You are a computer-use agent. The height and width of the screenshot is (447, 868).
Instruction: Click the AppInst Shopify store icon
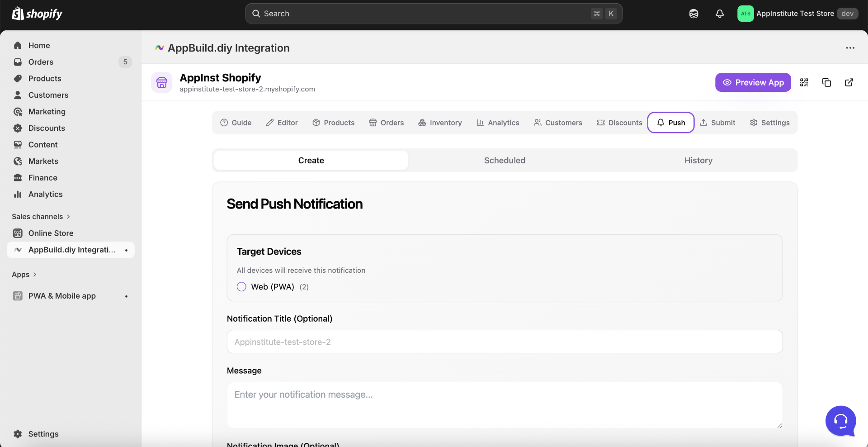pos(161,82)
